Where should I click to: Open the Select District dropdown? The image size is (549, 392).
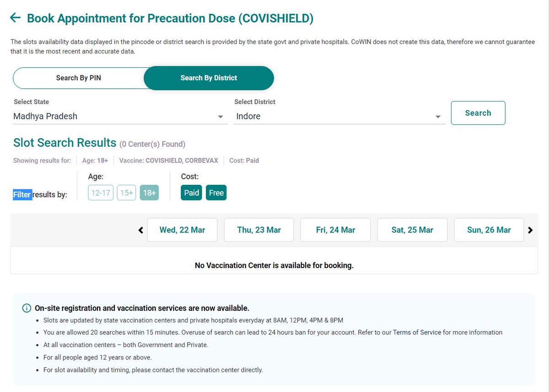click(x=339, y=116)
